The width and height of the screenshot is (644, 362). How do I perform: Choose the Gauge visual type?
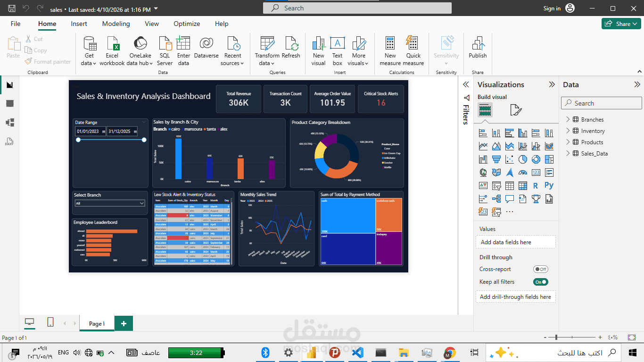tap(522, 173)
